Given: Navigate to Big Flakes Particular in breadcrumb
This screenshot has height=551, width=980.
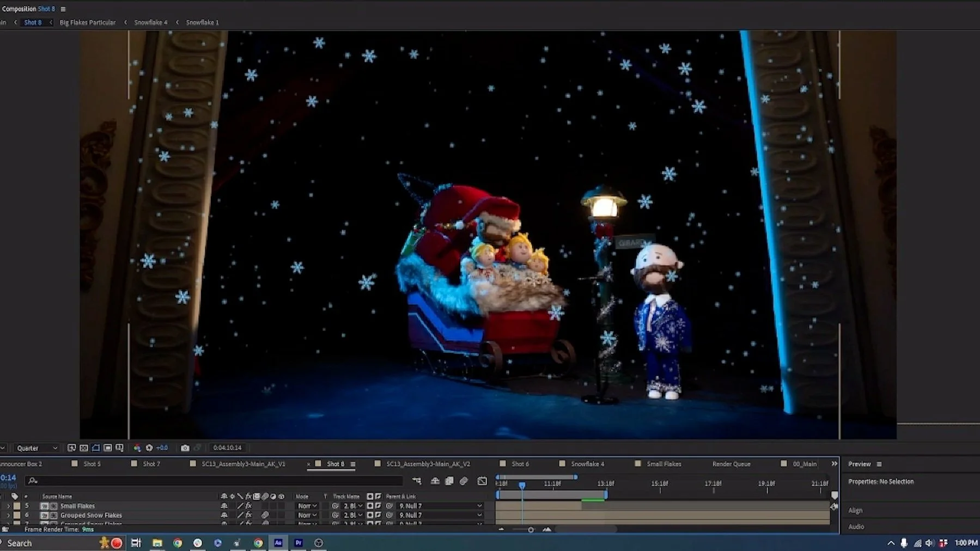Looking at the screenshot, I should coord(88,22).
